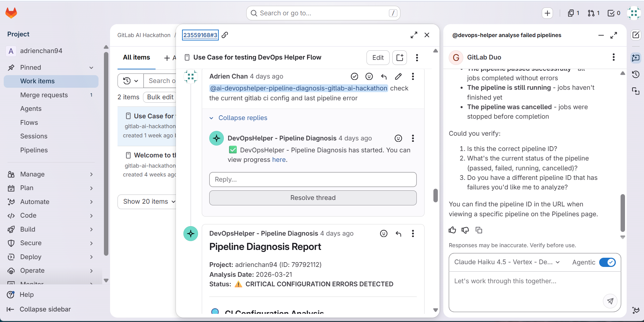Click the Reply text field
Image resolution: width=644 pixels, height=322 pixels.
click(313, 180)
